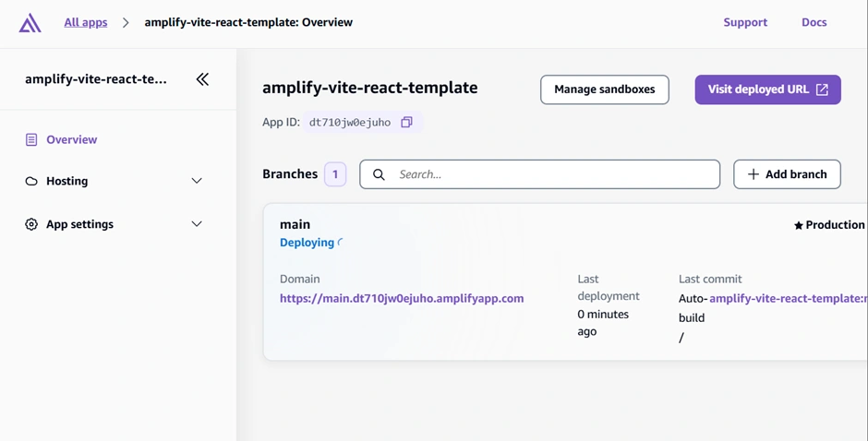The width and height of the screenshot is (868, 441).
Task: Expand the Hosting section chevron
Action: pos(197,182)
